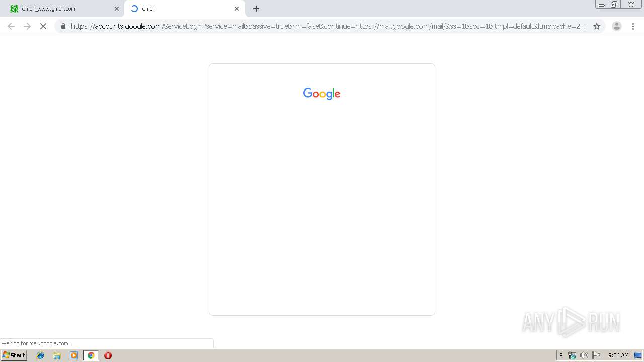Open the red Opera taskbar icon
The width and height of the screenshot is (644, 362).
pos(108,355)
